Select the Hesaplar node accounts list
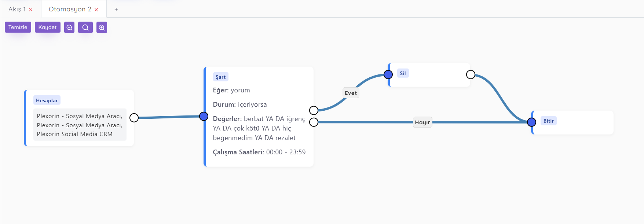The width and height of the screenshot is (644, 224). tap(80, 125)
